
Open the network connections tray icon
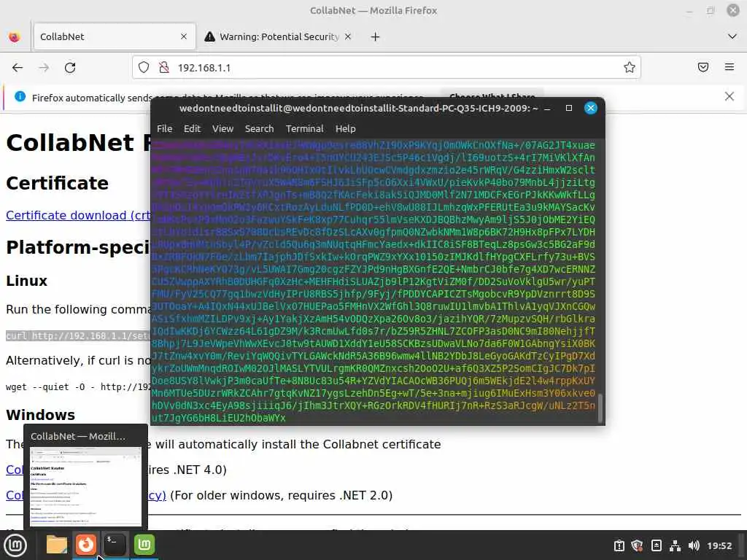pyautogui.click(x=675, y=545)
